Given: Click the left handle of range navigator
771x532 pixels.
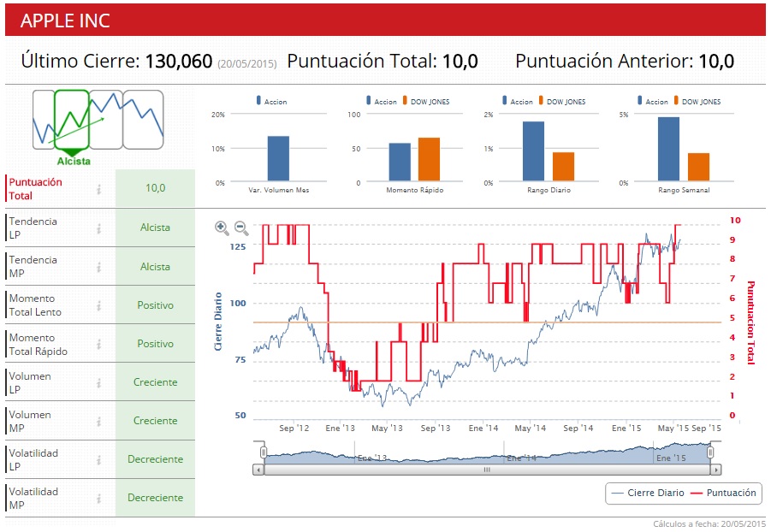Looking at the screenshot, I should (x=264, y=452).
